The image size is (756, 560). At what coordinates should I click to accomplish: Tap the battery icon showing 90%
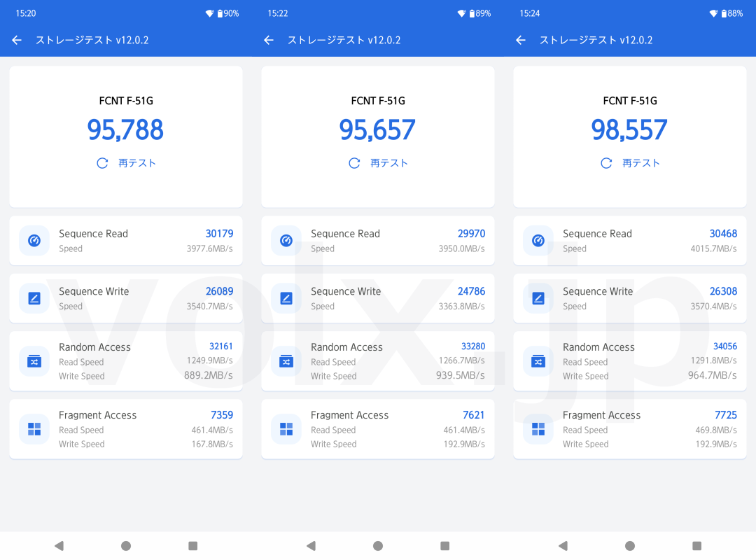click(220, 13)
